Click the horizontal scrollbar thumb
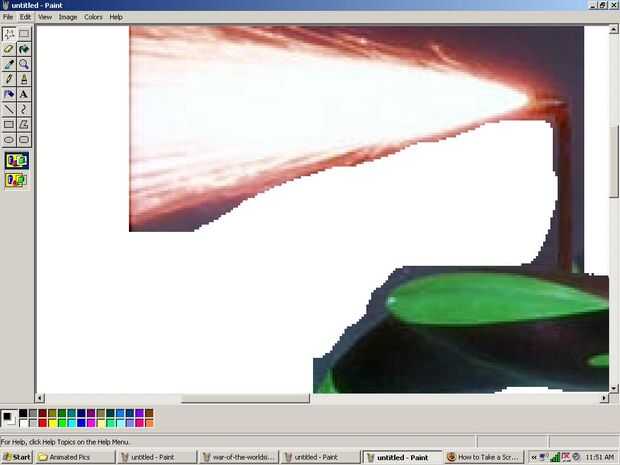Screen dimensions: 620x465 [x=245, y=398]
